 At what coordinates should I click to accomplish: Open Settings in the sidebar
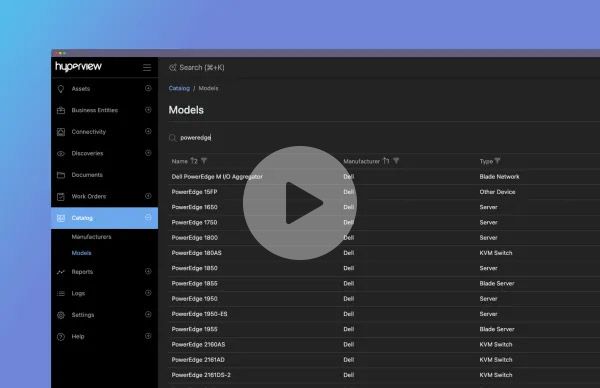pyautogui.click(x=83, y=315)
